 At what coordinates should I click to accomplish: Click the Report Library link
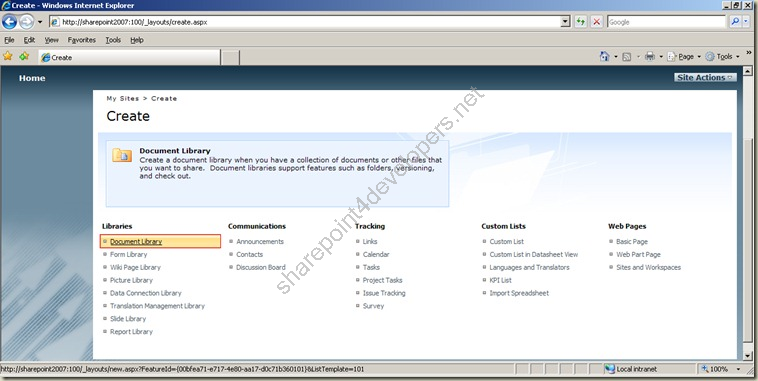tap(131, 332)
